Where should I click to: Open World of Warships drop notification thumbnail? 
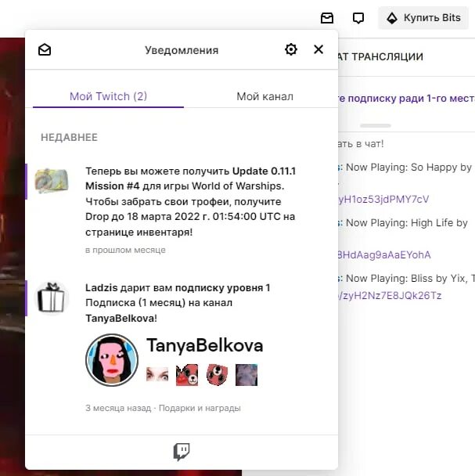coord(52,181)
